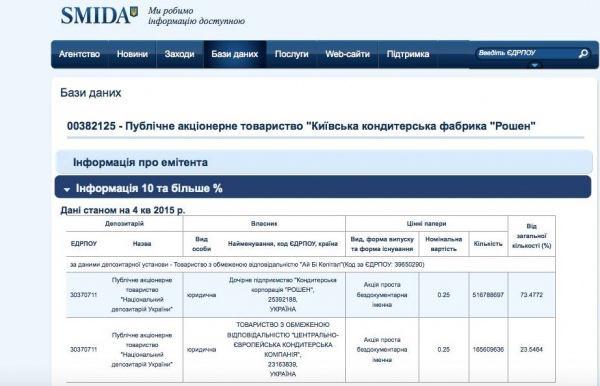Click the Номінальна вартість column header
The image size is (600, 386).
click(443, 244)
